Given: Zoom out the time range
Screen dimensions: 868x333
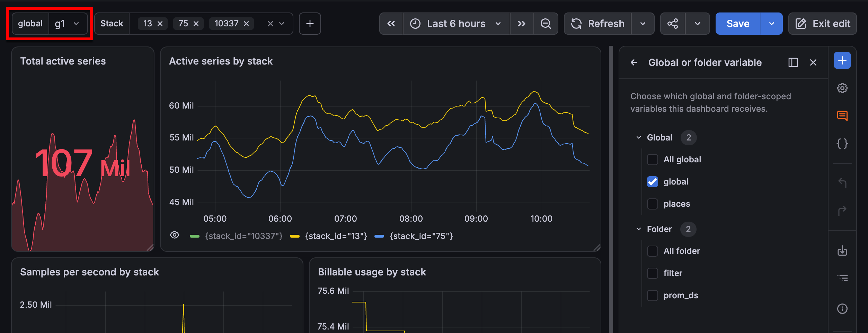Looking at the screenshot, I should [546, 24].
